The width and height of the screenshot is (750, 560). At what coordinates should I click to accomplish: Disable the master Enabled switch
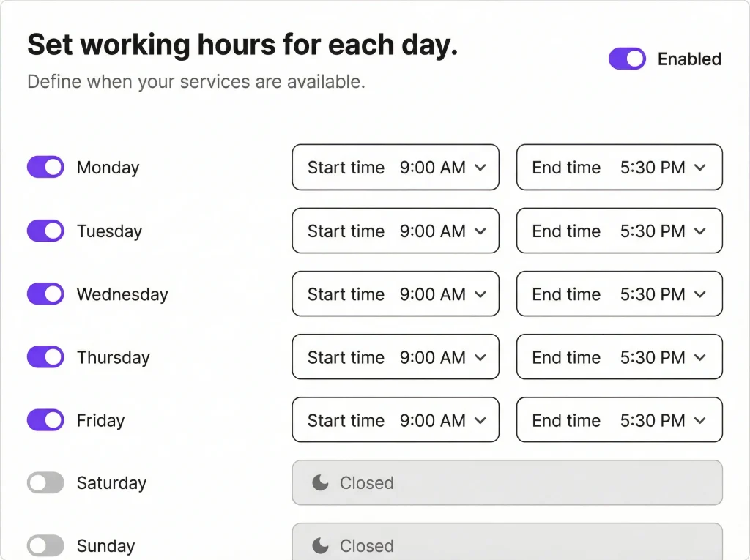point(627,59)
